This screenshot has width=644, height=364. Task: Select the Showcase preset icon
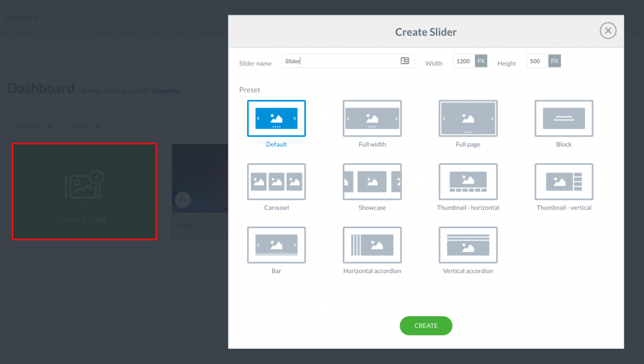372,182
